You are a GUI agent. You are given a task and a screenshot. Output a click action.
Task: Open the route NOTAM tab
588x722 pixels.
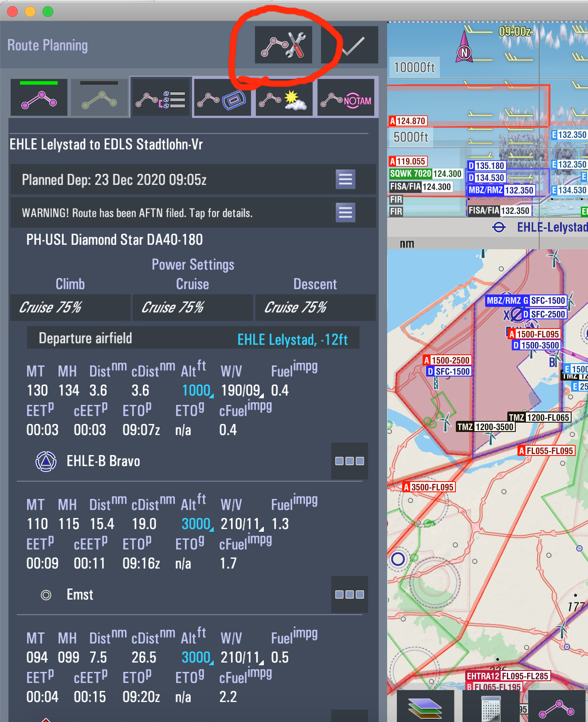click(x=346, y=98)
